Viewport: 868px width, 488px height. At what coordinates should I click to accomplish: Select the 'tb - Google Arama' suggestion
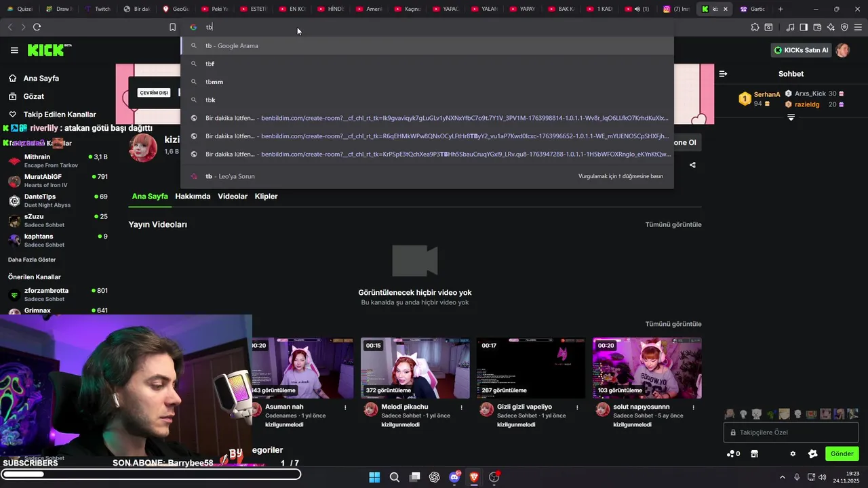click(x=427, y=45)
